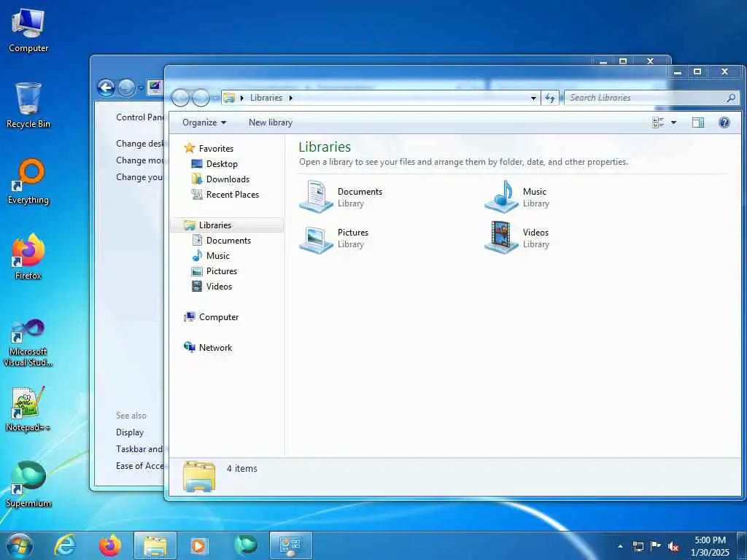The height and width of the screenshot is (560, 747).
Task: Toggle the preview pane button
Action: [x=698, y=122]
